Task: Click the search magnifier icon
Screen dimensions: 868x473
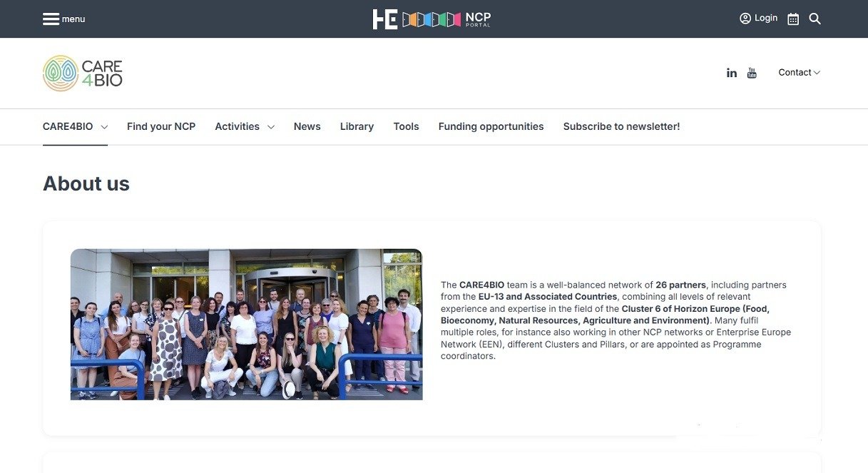Action: pos(815,19)
